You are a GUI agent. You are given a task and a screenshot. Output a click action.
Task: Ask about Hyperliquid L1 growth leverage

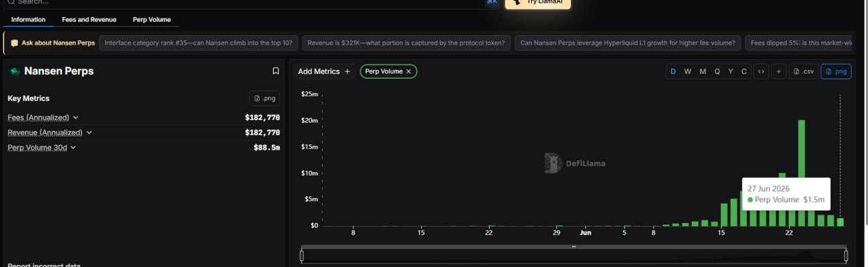[x=627, y=43]
